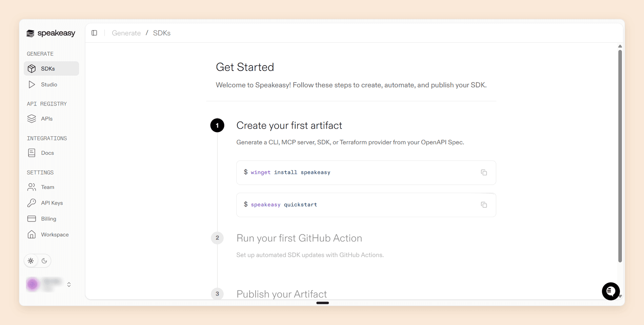Screen dimensions: 644x325
Task: Click the GENERATE section label
Action: pyautogui.click(x=40, y=54)
